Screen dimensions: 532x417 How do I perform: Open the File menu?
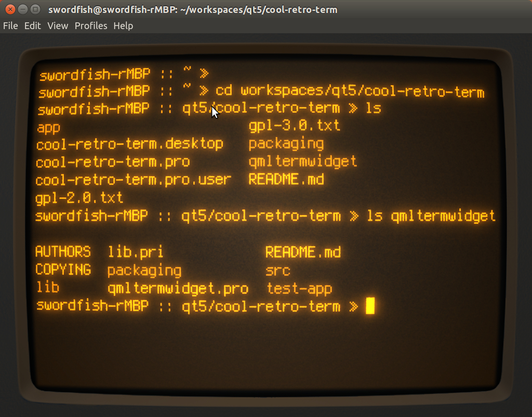click(x=10, y=26)
